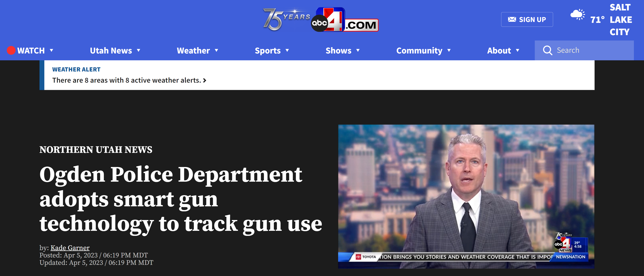Screen dimensions: 644x276
Task: Click the search magnifying glass icon
Action: point(547,50)
